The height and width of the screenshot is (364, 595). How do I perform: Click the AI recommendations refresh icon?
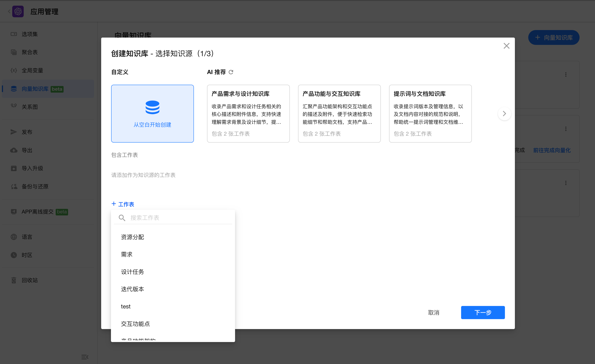pos(231,72)
